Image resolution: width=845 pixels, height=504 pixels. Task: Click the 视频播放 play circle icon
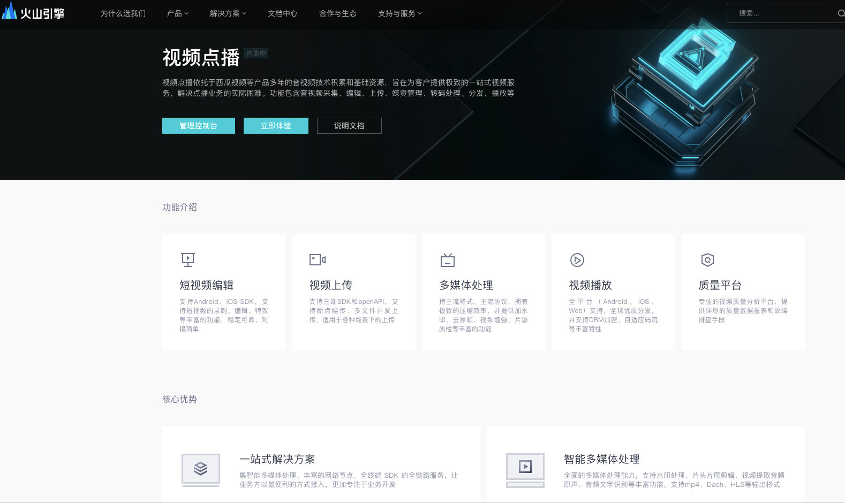pyautogui.click(x=577, y=260)
